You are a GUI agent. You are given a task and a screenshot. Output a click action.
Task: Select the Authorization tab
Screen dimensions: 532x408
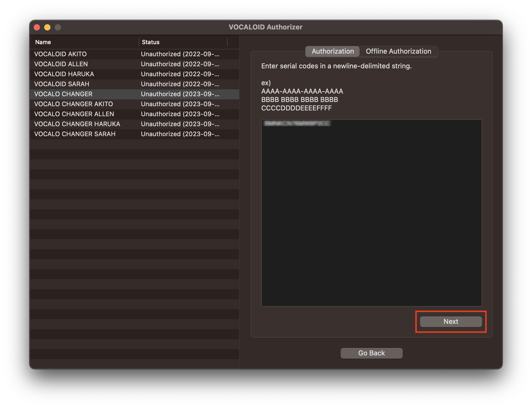(332, 51)
